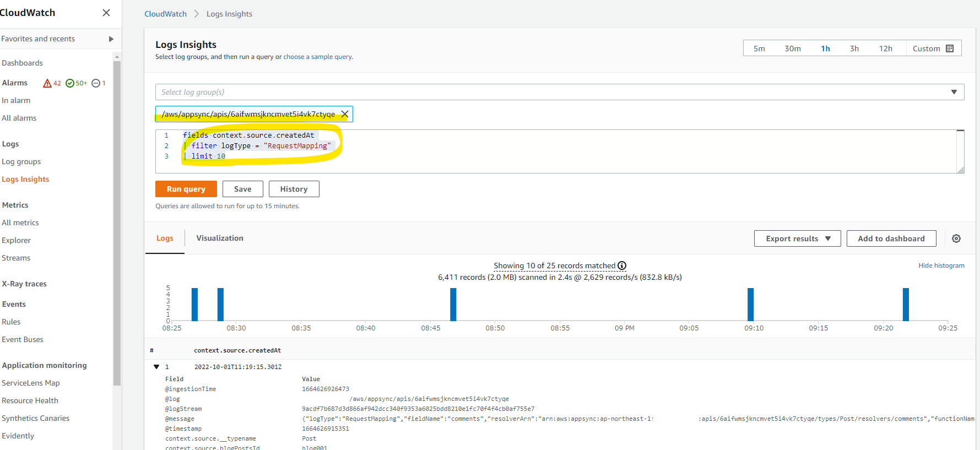The width and height of the screenshot is (980, 450).
Task: Select the 1h time range
Action: [825, 48]
